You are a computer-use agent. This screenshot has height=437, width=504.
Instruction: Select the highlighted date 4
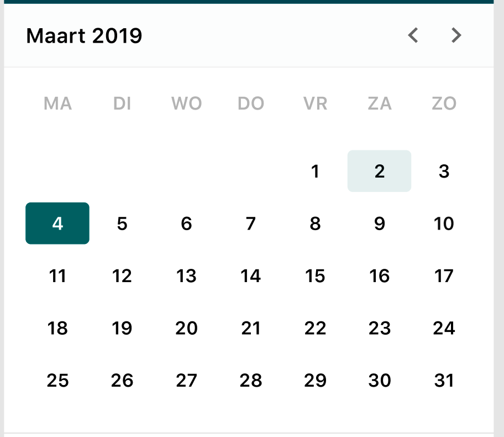click(x=57, y=223)
